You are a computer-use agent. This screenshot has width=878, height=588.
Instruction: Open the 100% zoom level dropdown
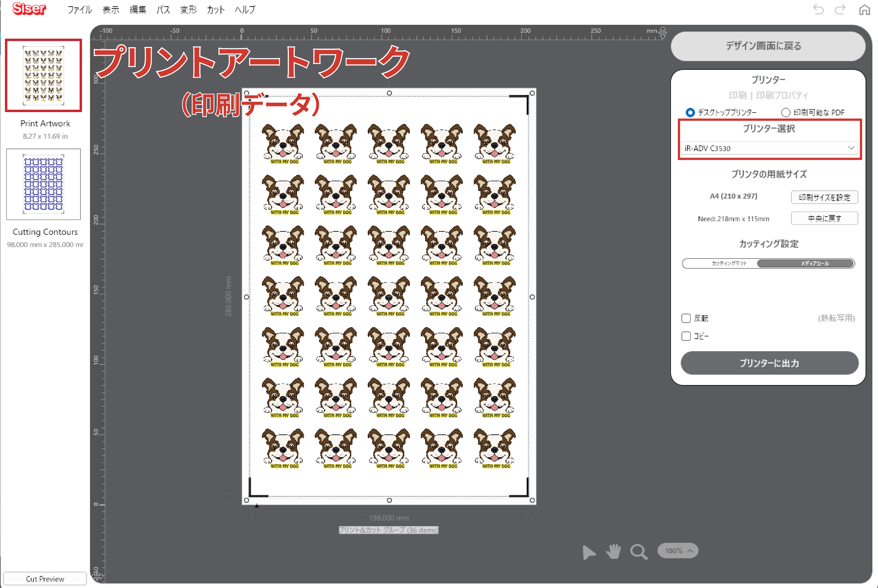pos(678,550)
